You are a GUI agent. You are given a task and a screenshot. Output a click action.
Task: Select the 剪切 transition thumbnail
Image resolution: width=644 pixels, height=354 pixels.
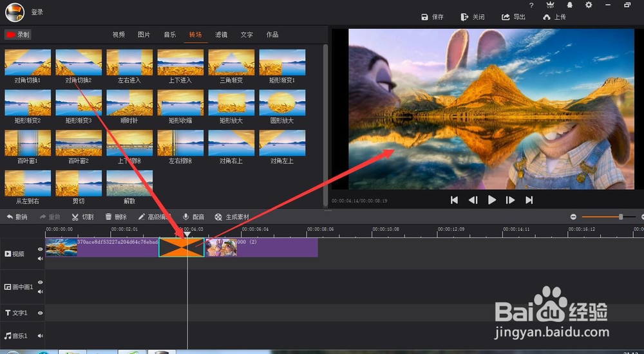tap(79, 183)
